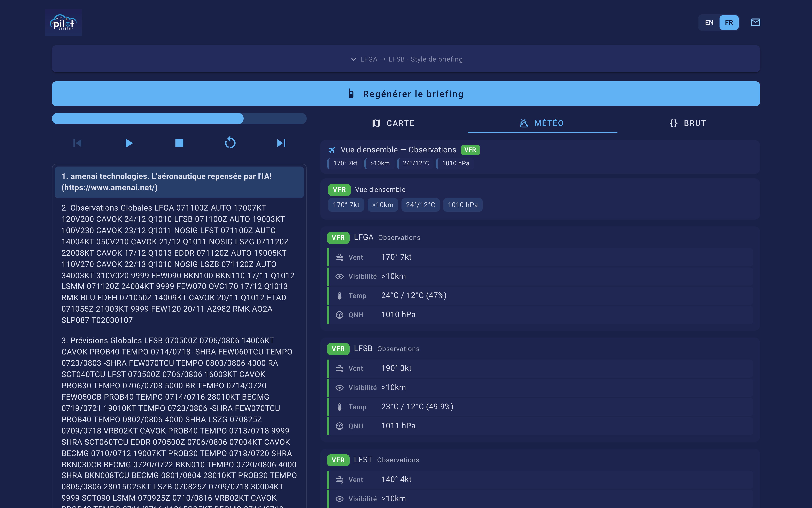
Task: Click the eye icon in LFGA Visibilité row
Action: click(340, 277)
